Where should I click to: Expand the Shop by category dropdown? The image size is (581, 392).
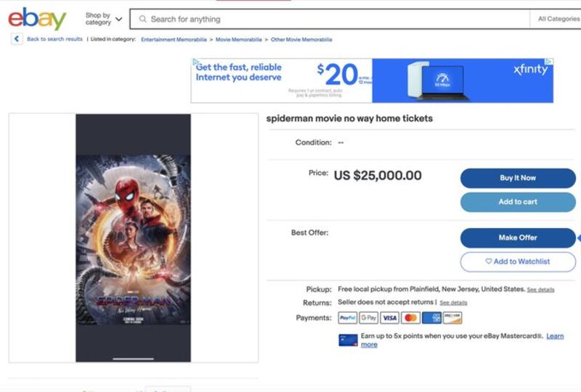click(103, 19)
